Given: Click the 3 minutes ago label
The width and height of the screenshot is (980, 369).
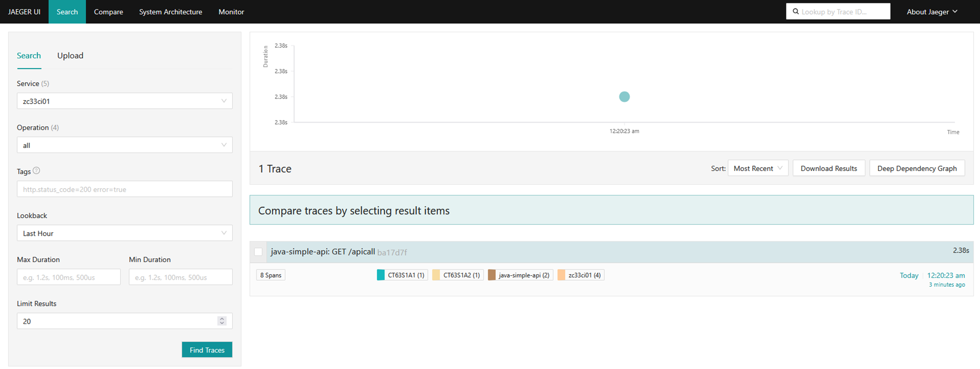Looking at the screenshot, I should pyautogui.click(x=947, y=285).
